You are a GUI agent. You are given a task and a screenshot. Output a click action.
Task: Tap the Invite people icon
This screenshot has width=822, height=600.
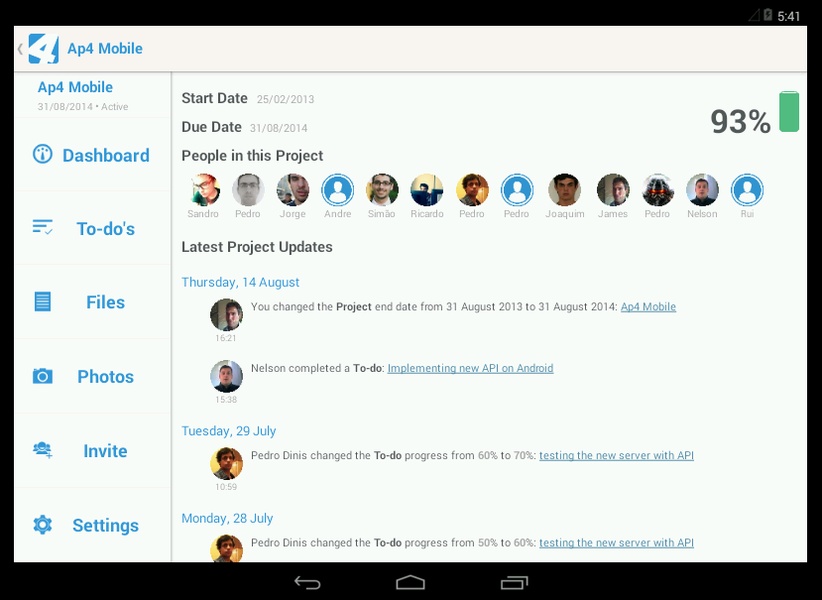pos(42,450)
